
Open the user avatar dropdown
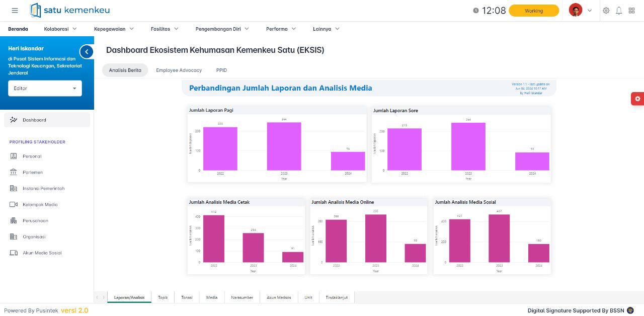[x=580, y=11]
